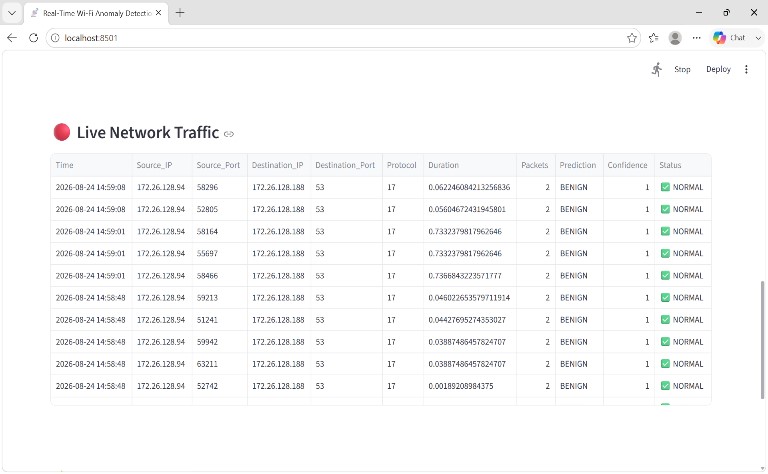The width and height of the screenshot is (768, 474).
Task: View site information icon in address bar
Action: point(55,38)
